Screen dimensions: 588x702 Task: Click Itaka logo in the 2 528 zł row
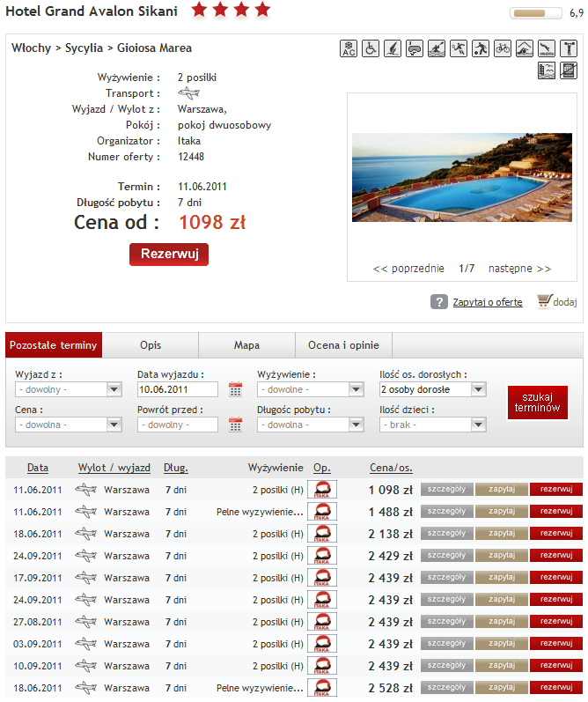[x=322, y=688]
